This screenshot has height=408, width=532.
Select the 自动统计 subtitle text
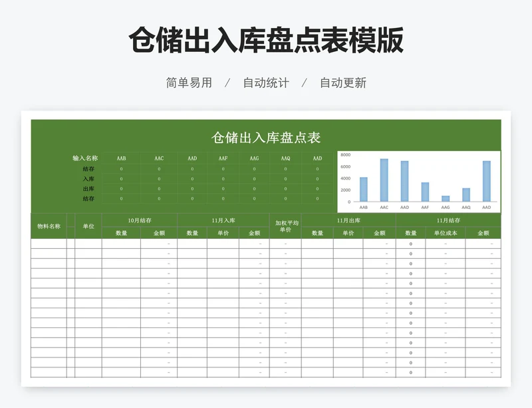pyautogui.click(x=266, y=83)
